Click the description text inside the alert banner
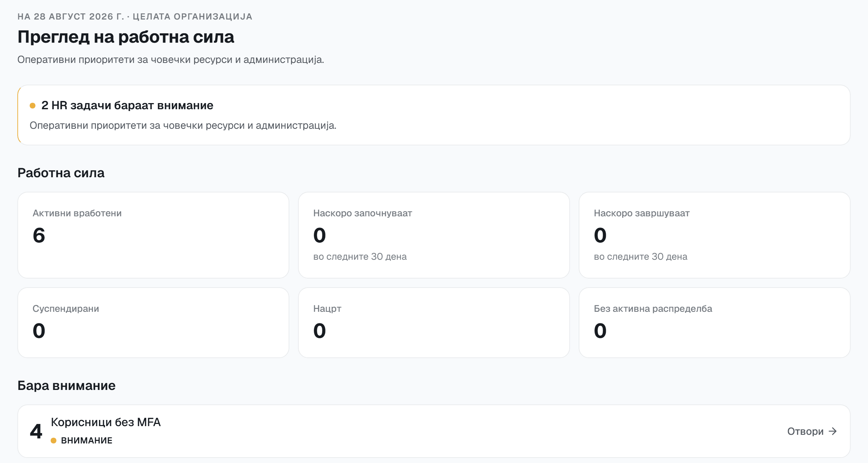Viewport: 868px width, 463px height. pyautogui.click(x=183, y=126)
